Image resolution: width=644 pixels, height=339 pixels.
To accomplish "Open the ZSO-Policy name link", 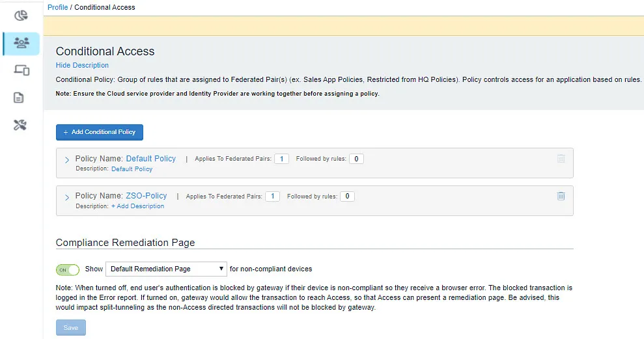I will [x=147, y=196].
